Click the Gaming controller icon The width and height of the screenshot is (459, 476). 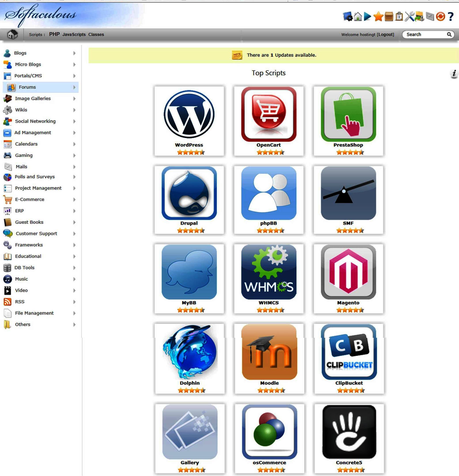click(8, 155)
